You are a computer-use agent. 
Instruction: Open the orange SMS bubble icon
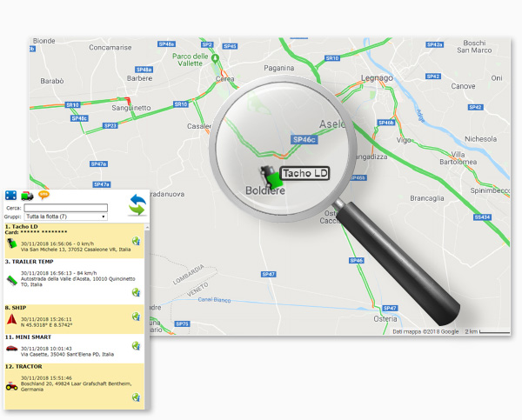(x=43, y=195)
